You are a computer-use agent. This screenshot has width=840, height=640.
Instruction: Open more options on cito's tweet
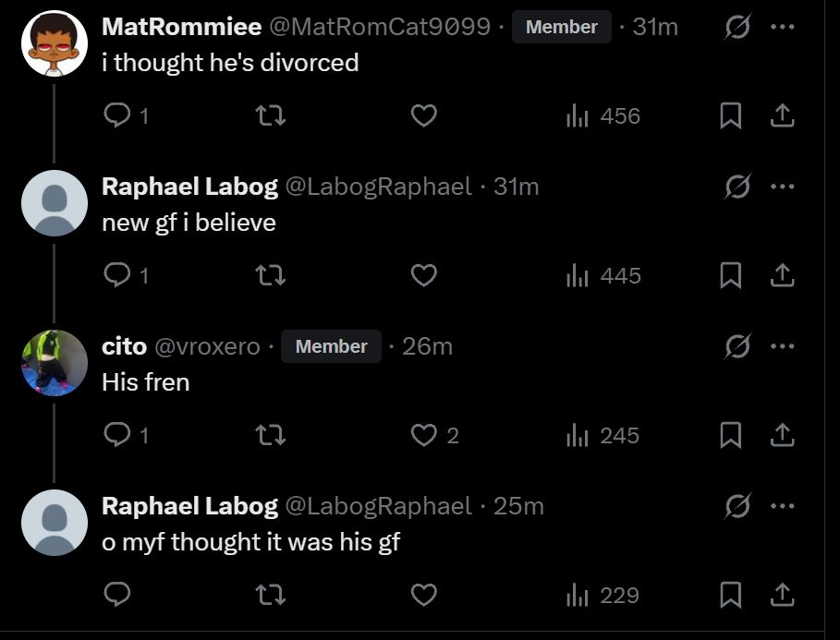click(x=782, y=346)
